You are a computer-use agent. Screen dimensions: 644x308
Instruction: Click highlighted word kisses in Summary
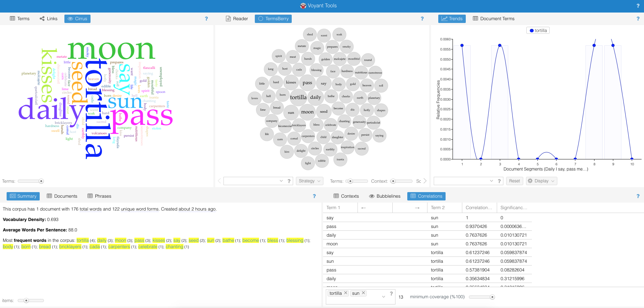tap(159, 240)
